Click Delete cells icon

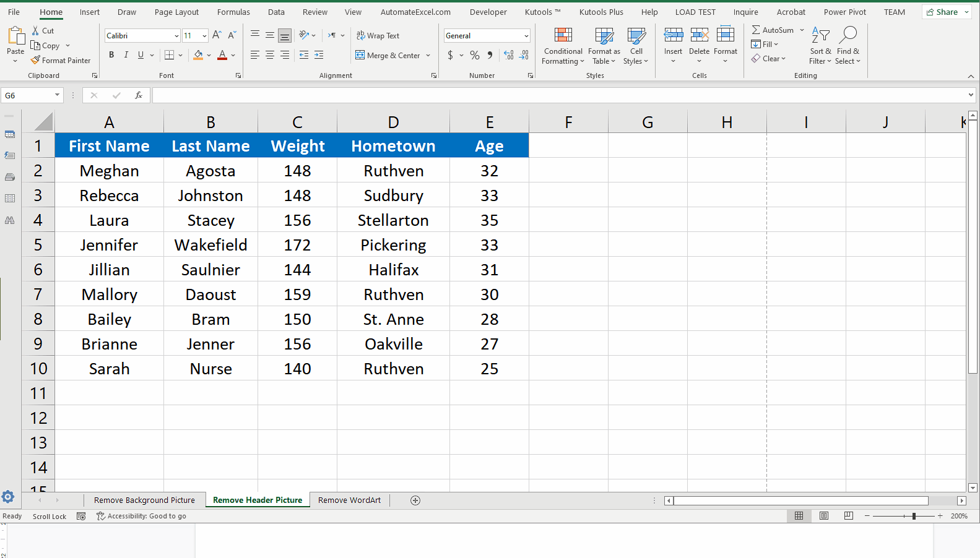(x=699, y=35)
